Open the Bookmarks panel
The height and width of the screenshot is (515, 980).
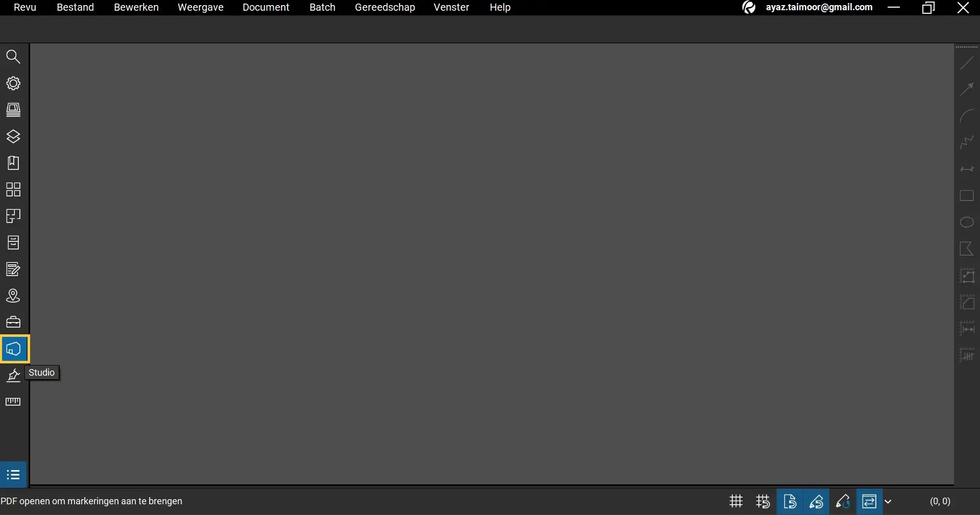13,163
